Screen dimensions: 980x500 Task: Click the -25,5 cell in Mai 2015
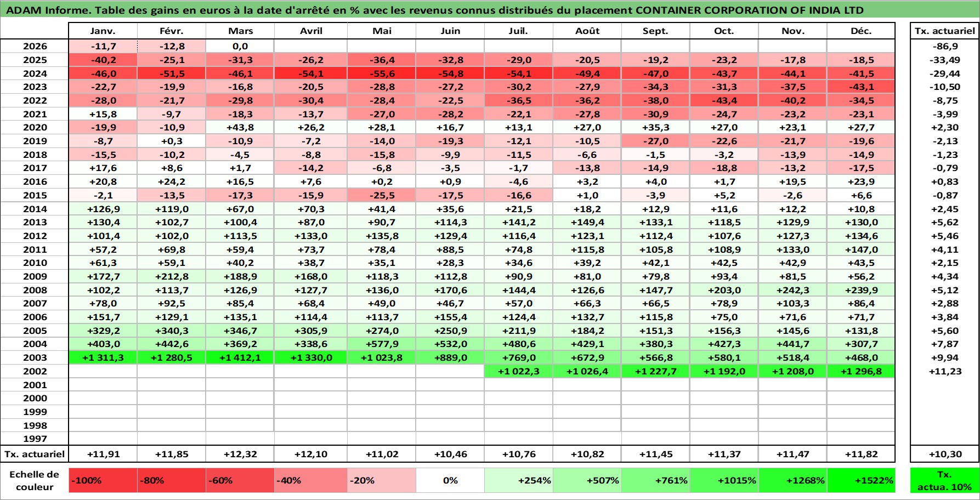coord(381,195)
